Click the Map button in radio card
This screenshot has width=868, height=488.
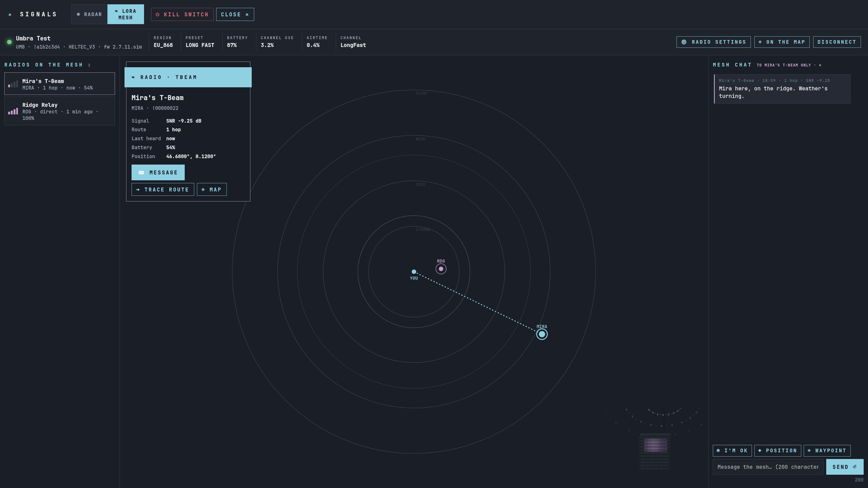tap(212, 190)
